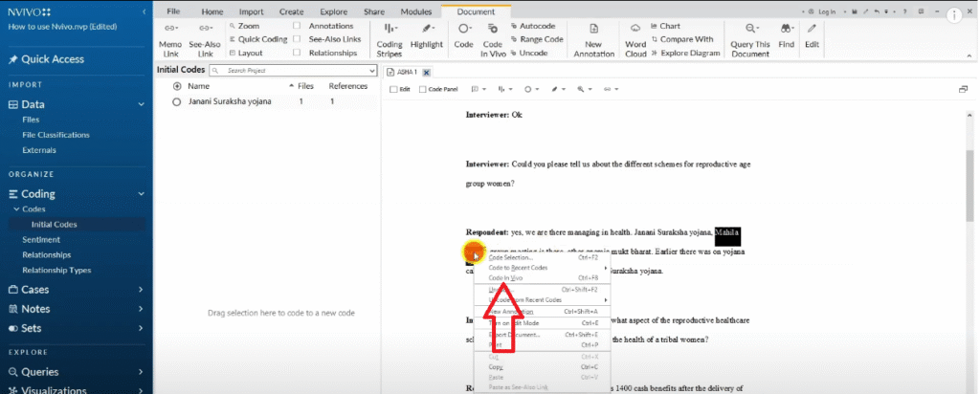980x394 pixels.
Task: Click the Code button in the ribbon
Action: pos(464,36)
